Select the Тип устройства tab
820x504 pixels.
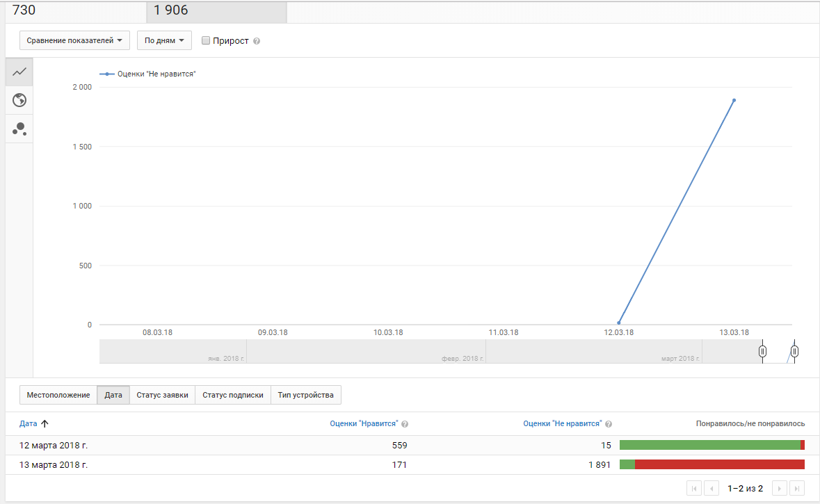click(305, 395)
